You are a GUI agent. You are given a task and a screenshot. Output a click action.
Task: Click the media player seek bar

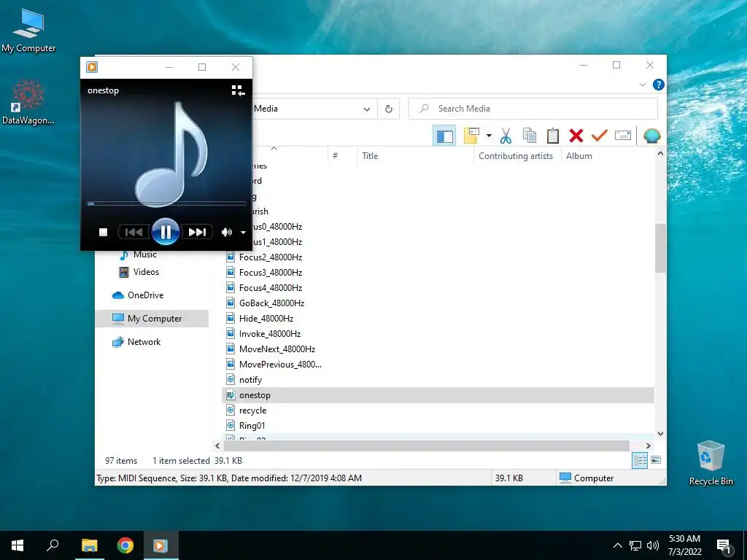[x=166, y=203]
